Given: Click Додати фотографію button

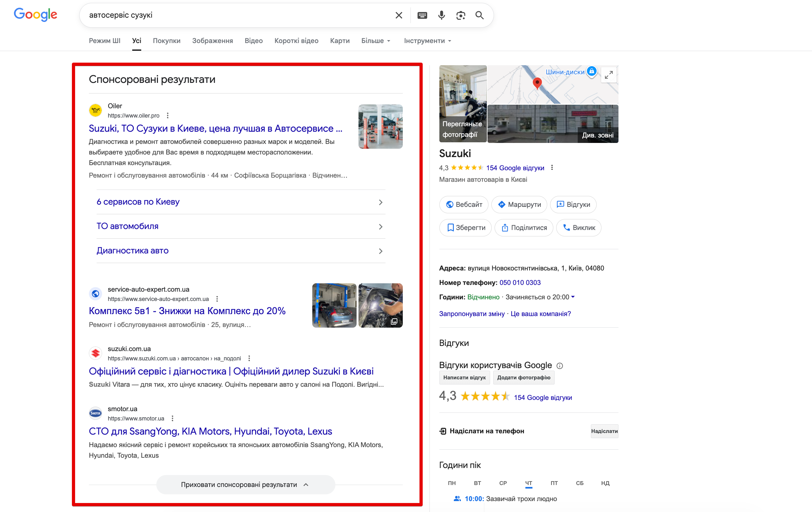Looking at the screenshot, I should click(524, 378).
